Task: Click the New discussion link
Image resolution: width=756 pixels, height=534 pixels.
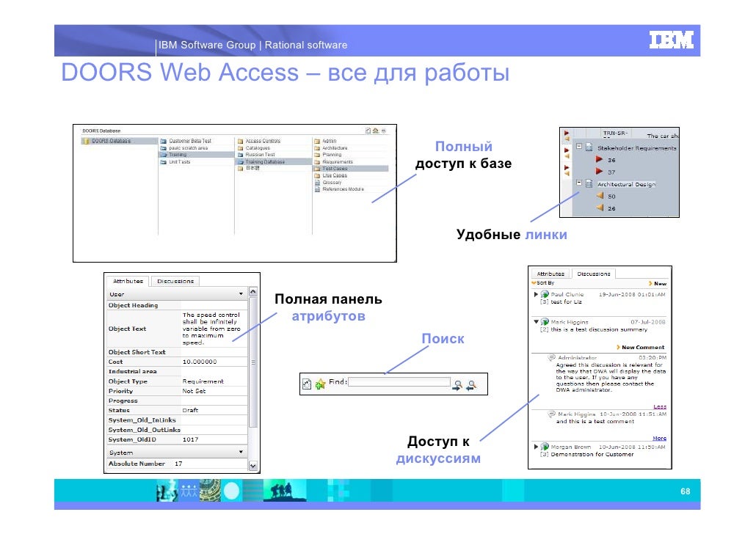Action: (x=658, y=283)
